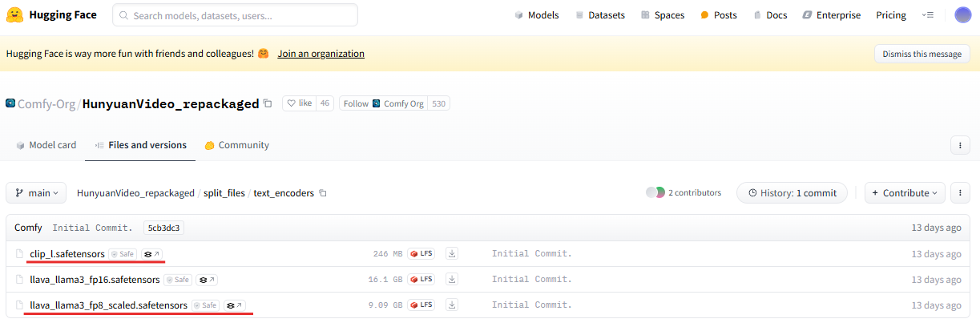The image size is (980, 323).
Task: Open the three-dot menu beside Contribute
Action: [960, 193]
